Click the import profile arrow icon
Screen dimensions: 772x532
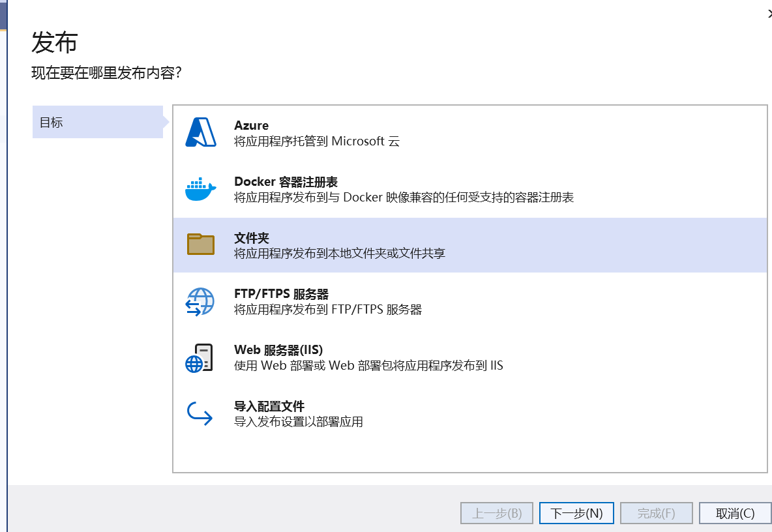[200, 414]
